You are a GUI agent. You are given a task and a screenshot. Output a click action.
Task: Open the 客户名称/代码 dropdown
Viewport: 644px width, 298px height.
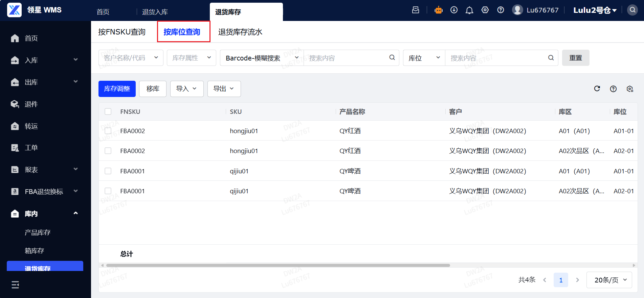coord(131,58)
